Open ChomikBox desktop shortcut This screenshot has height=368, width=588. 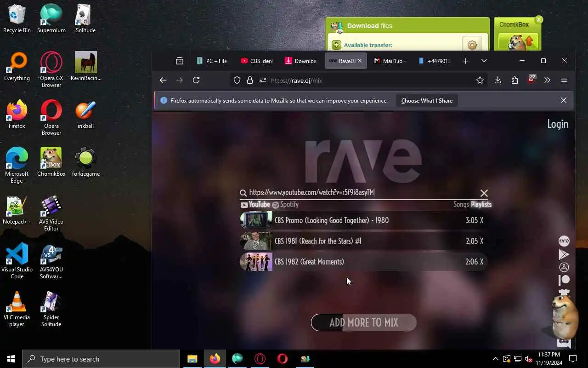click(51, 162)
